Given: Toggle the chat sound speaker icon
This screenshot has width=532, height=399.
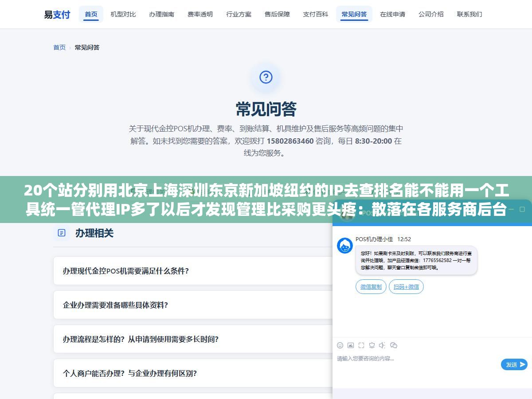Looking at the screenshot, I should click(x=383, y=345).
